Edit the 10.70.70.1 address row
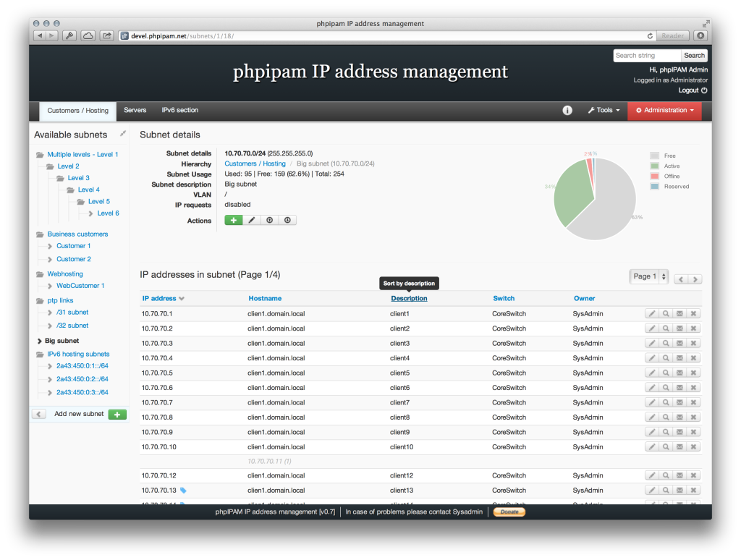Screen dimensions: 741x560 click(652, 314)
